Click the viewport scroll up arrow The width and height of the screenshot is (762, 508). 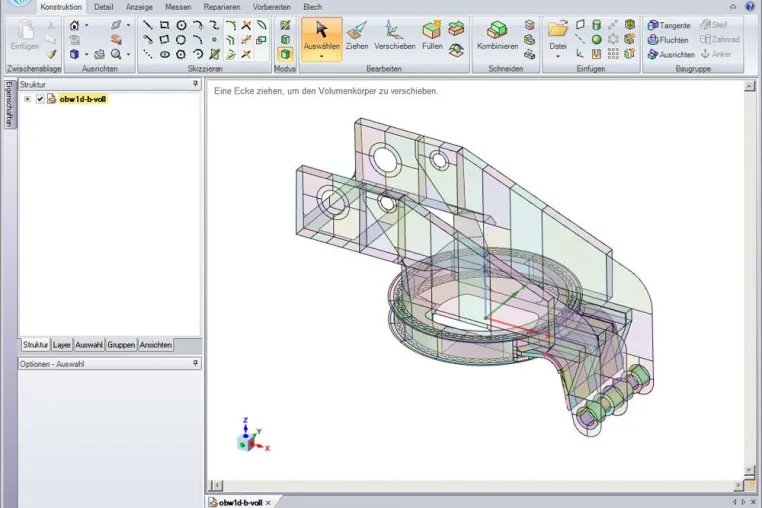tap(749, 86)
